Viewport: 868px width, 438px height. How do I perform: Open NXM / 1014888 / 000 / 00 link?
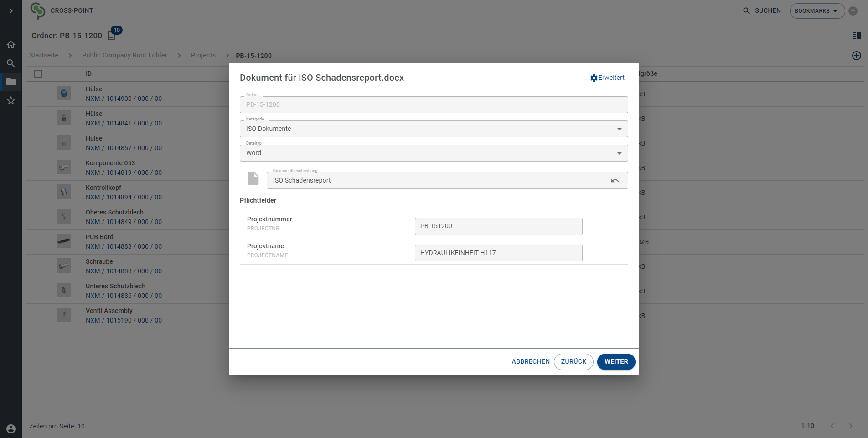pyautogui.click(x=124, y=271)
